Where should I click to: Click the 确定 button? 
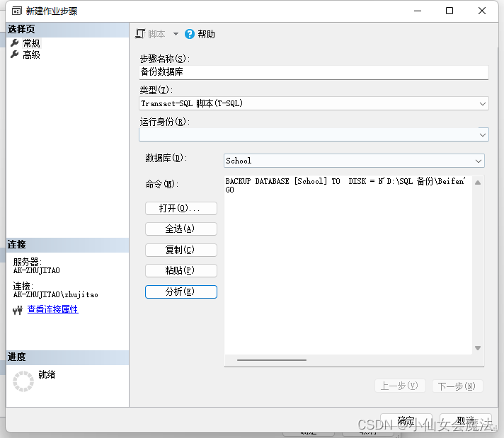406,420
